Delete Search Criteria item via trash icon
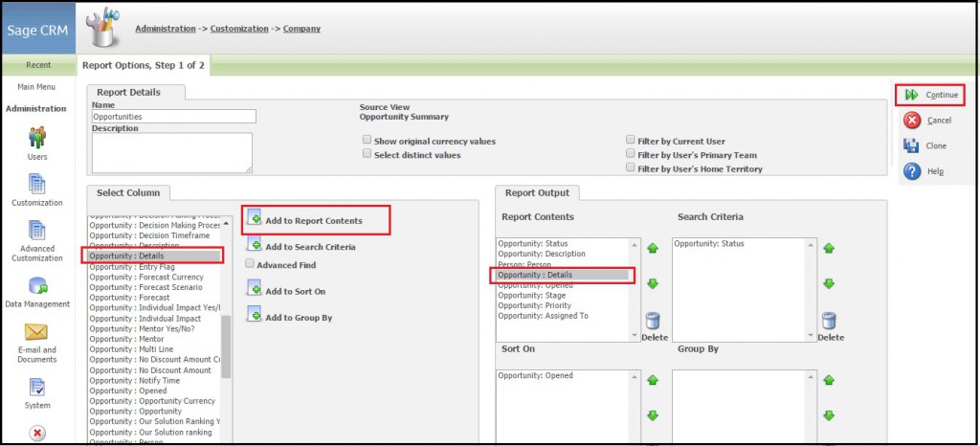 pyautogui.click(x=829, y=321)
